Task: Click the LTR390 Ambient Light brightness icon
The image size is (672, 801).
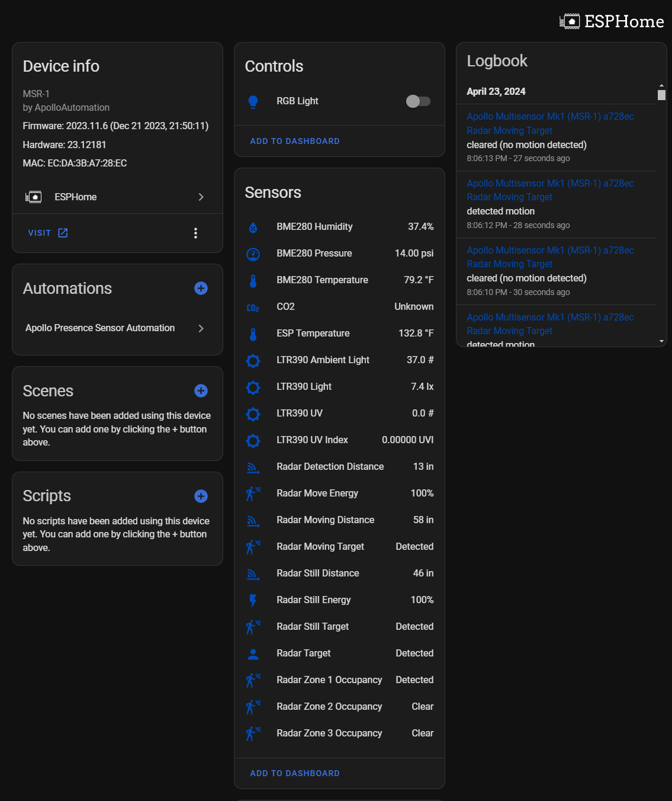Action: click(x=253, y=360)
